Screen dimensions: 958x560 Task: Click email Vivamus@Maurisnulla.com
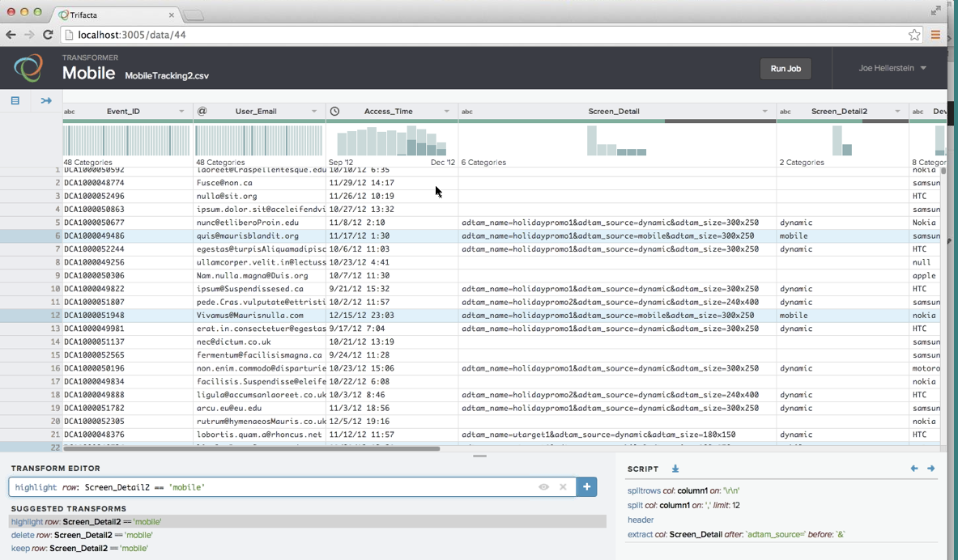[250, 315]
